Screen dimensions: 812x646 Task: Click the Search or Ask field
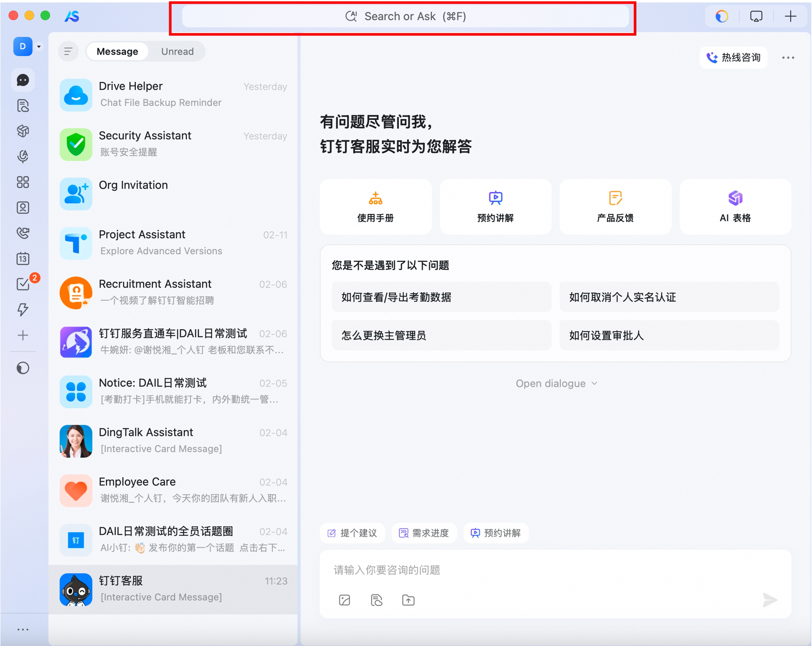(x=405, y=16)
